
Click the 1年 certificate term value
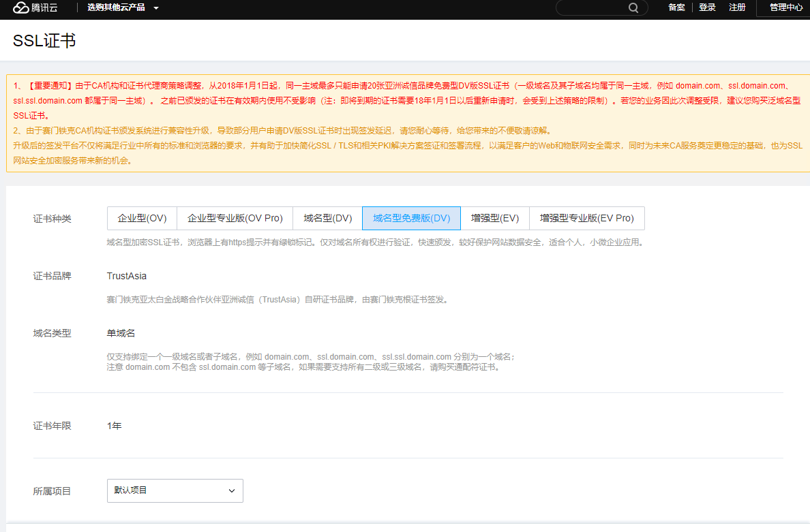[x=114, y=426]
